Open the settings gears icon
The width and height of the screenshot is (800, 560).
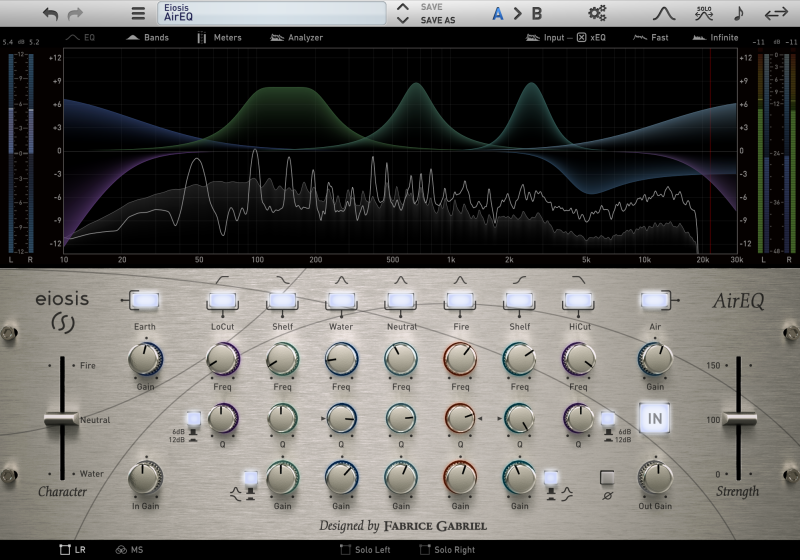coord(597,13)
